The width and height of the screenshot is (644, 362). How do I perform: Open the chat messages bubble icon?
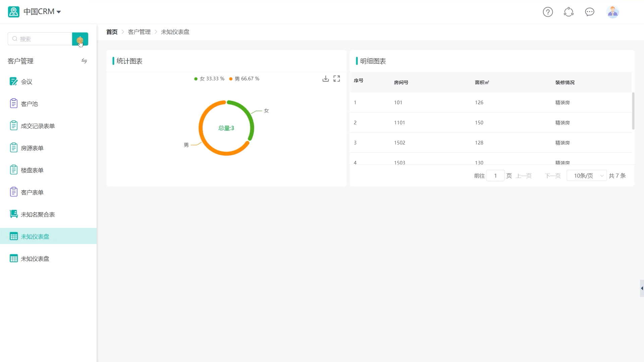(x=589, y=12)
